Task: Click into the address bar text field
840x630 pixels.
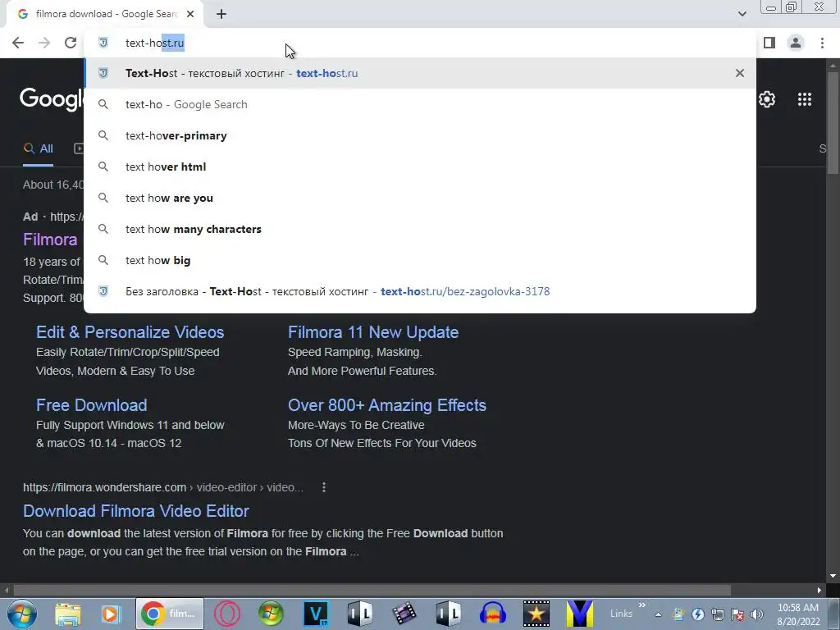Action: 420,43
